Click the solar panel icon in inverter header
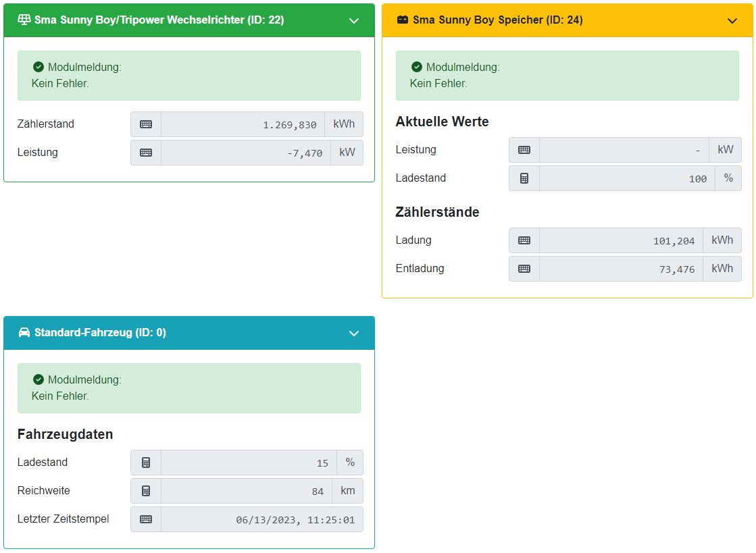Screen dimensions: 756x553 (24, 20)
